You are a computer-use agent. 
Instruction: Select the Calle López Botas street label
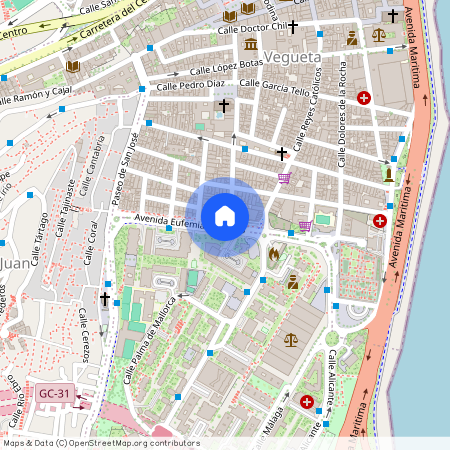226,68
